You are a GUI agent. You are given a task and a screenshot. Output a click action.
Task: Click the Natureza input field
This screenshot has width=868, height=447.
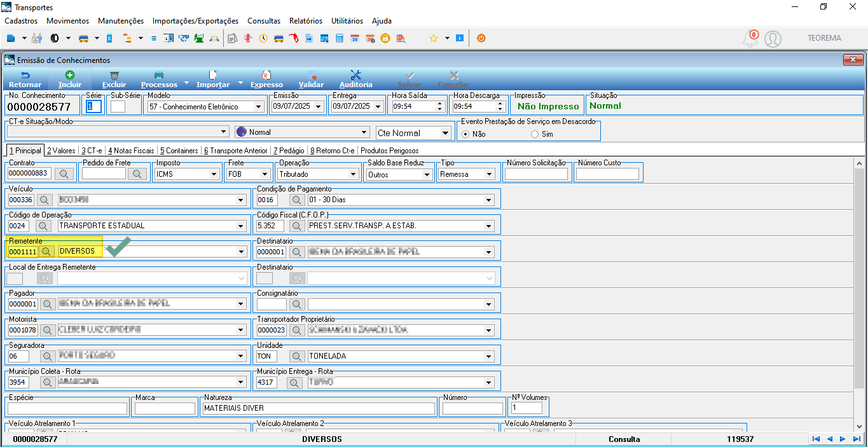pyautogui.click(x=318, y=408)
